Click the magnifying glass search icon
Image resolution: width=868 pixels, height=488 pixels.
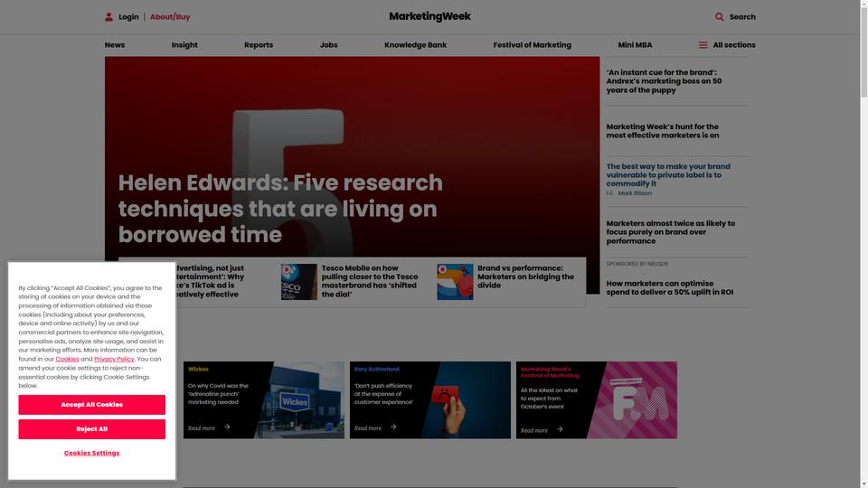(x=719, y=17)
